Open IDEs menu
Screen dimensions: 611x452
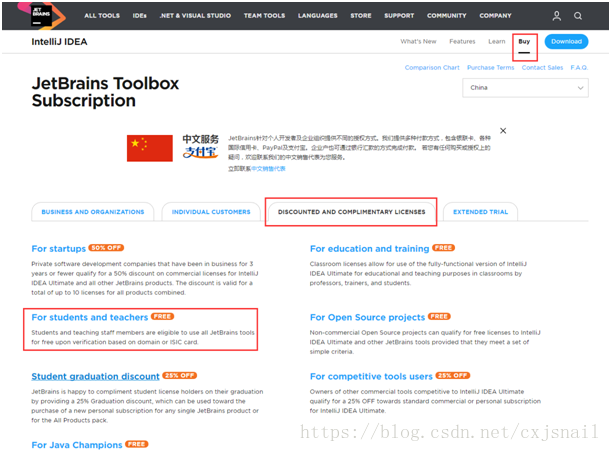[140, 16]
